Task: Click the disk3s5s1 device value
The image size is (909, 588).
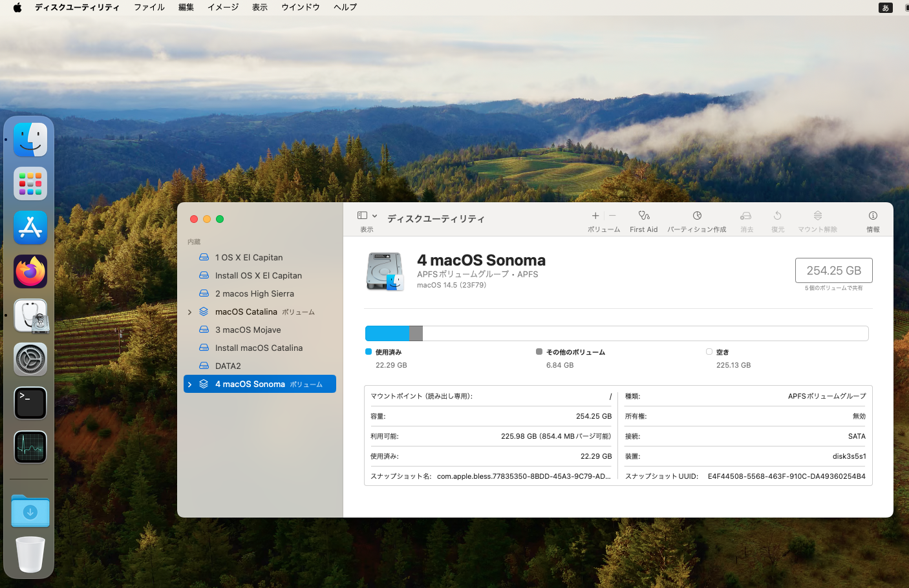Action: (x=849, y=456)
